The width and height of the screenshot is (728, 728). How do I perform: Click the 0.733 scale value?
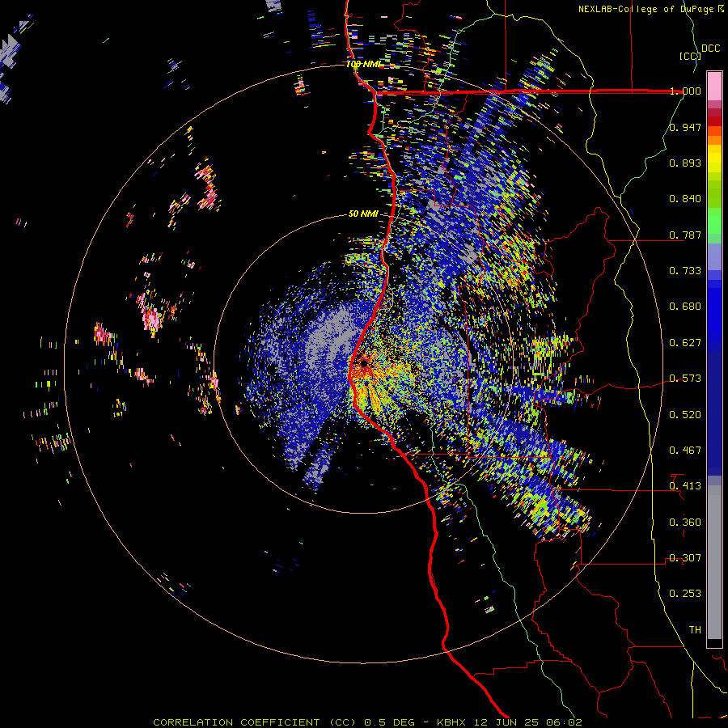click(685, 271)
